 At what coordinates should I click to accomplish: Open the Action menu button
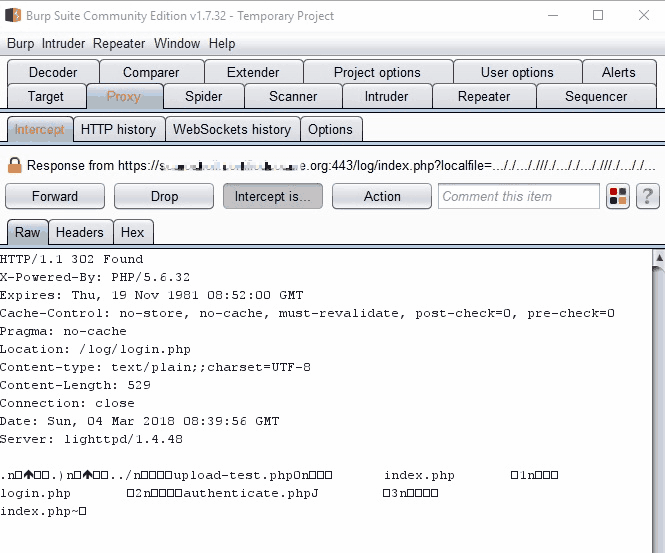point(382,196)
